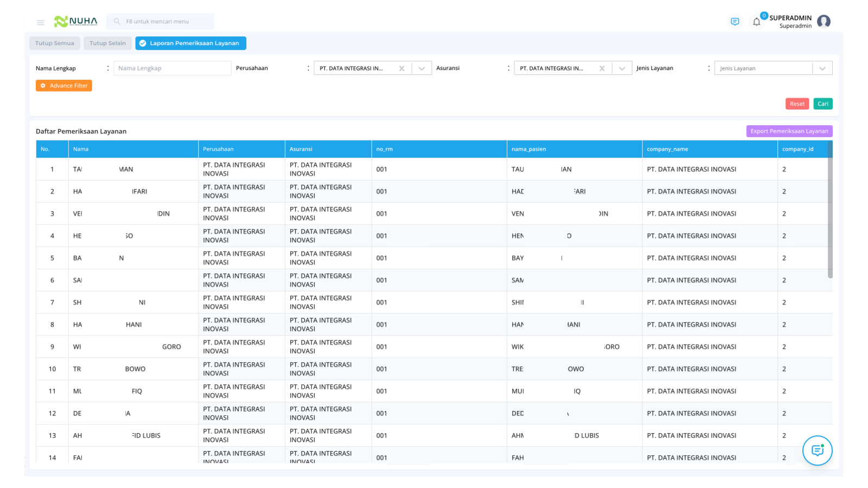The image size is (868, 488).
Task: Click the no_rm column header
Action: [x=439, y=149]
